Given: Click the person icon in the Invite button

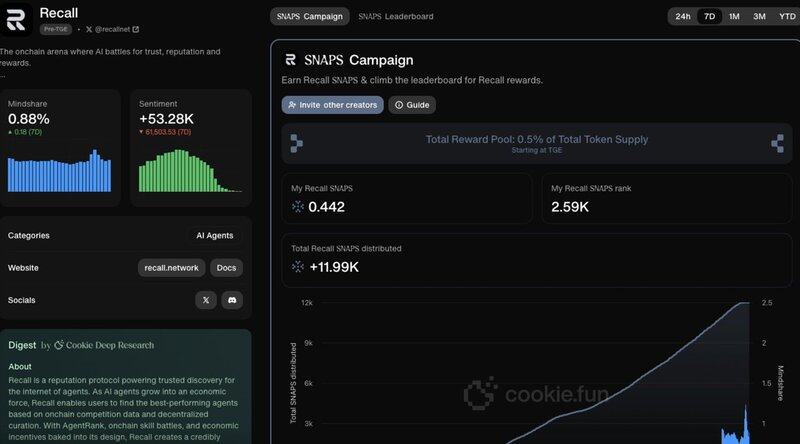Looking at the screenshot, I should (292, 105).
